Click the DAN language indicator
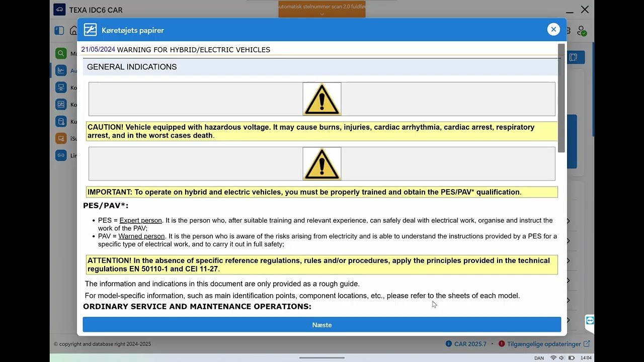Viewport: 644px width, 362px height. (539, 358)
